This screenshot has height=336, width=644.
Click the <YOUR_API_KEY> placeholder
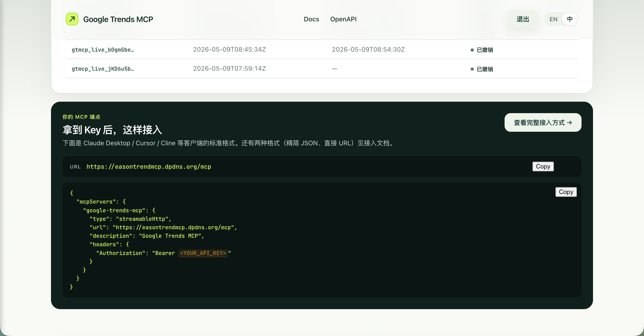(x=203, y=253)
